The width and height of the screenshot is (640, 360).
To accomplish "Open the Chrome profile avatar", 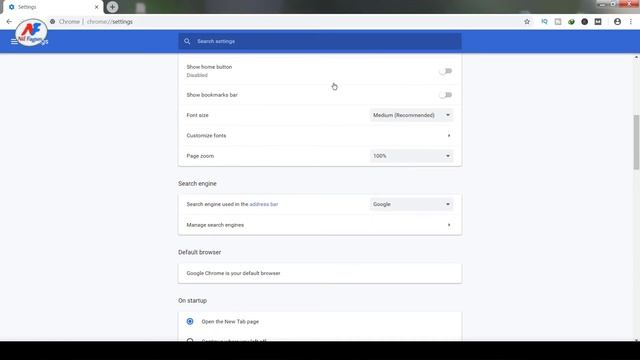I will (x=617, y=22).
